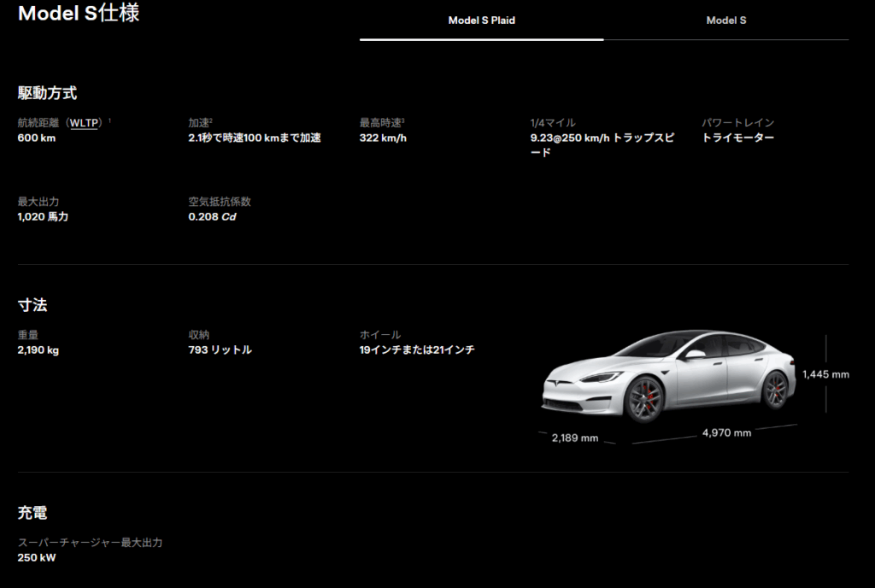Viewport: 875px width, 588px height.
Task: Click the スーパーチャージャー最大出力 label
Action: click(x=90, y=542)
